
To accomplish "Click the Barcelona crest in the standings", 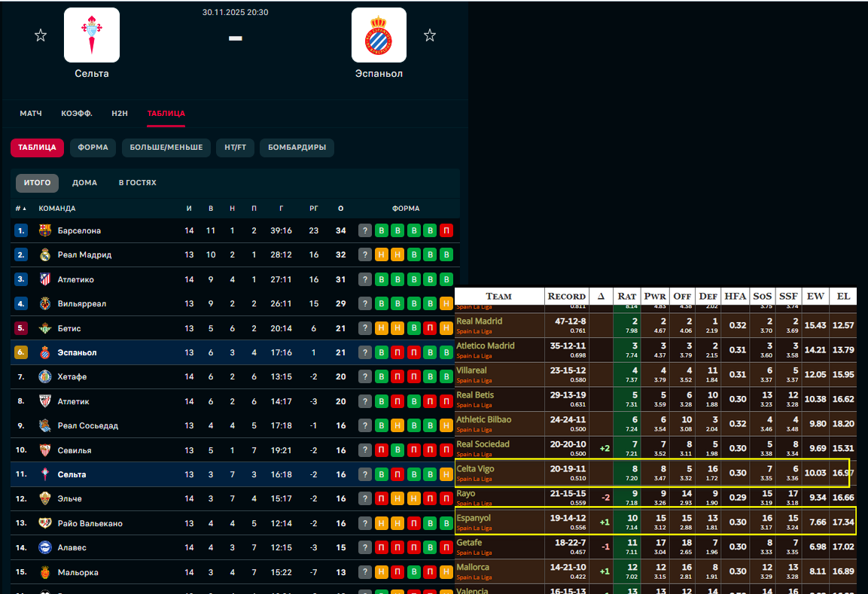I will click(45, 230).
